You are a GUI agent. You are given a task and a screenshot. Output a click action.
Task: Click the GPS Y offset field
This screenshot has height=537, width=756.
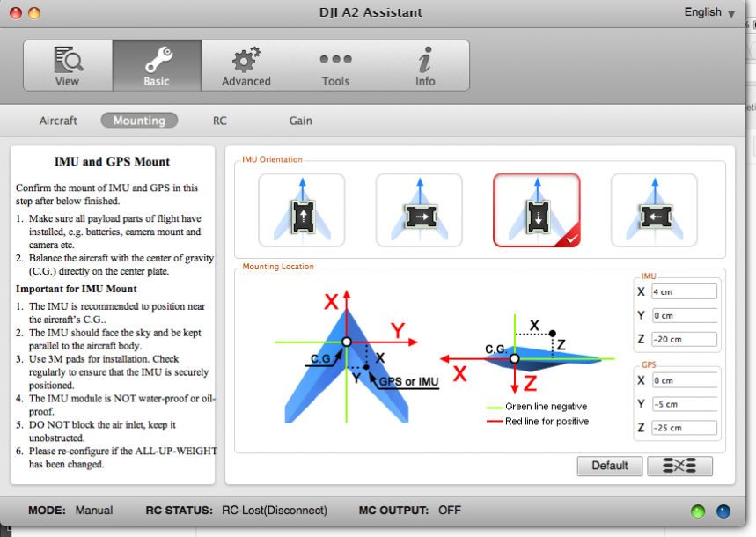[684, 404]
